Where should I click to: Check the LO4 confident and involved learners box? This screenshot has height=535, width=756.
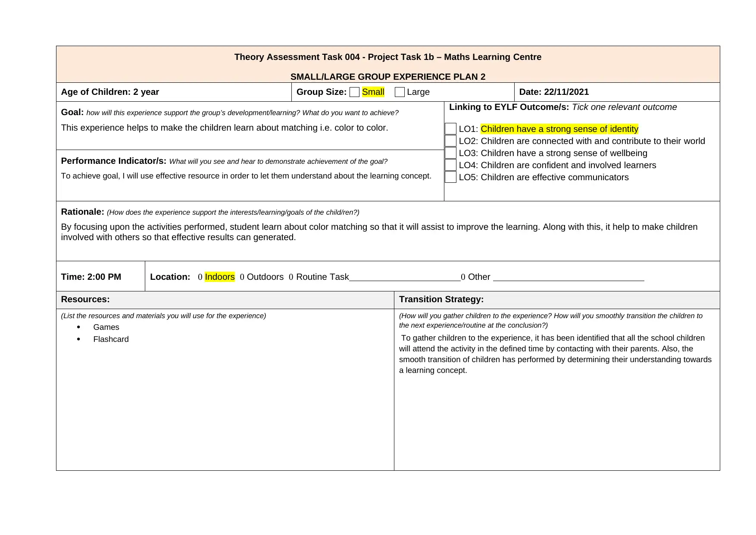[450, 165]
